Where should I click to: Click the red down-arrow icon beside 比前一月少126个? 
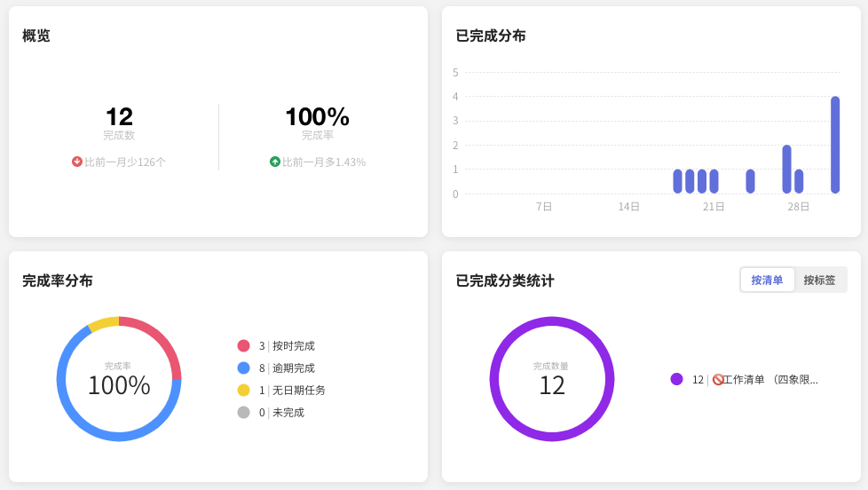pyautogui.click(x=77, y=162)
